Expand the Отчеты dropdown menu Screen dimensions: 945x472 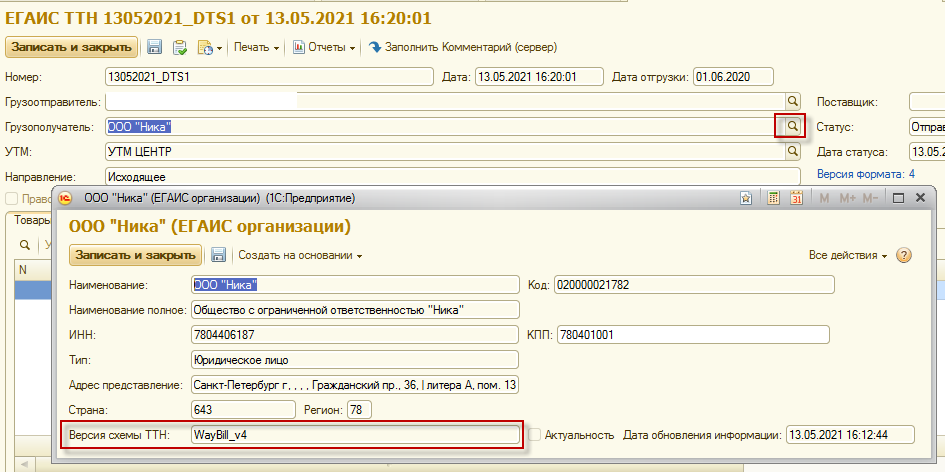pyautogui.click(x=332, y=47)
